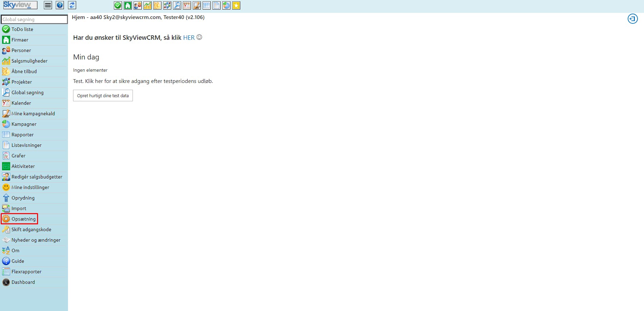Open the Om entry in the sidebar

pos(34,250)
